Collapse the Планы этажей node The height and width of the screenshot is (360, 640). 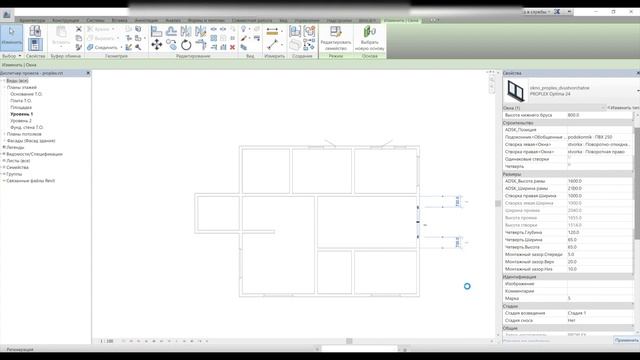pyautogui.click(x=4, y=87)
